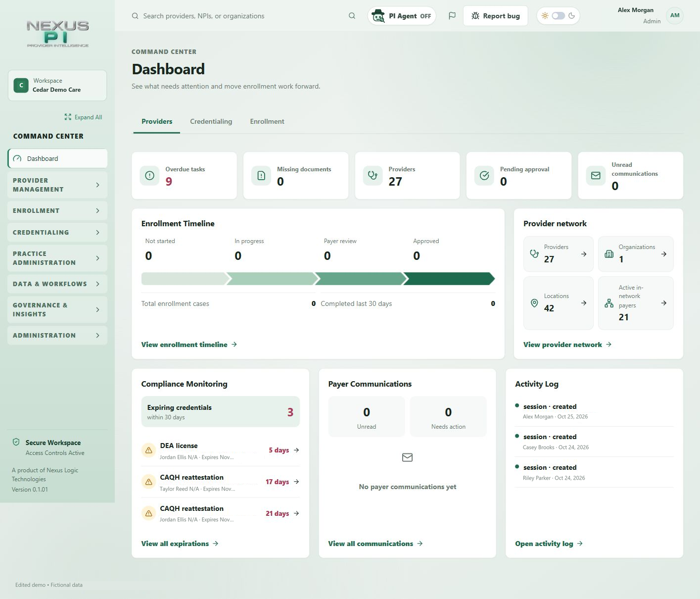Toggle the light/dark theme switch

click(558, 16)
